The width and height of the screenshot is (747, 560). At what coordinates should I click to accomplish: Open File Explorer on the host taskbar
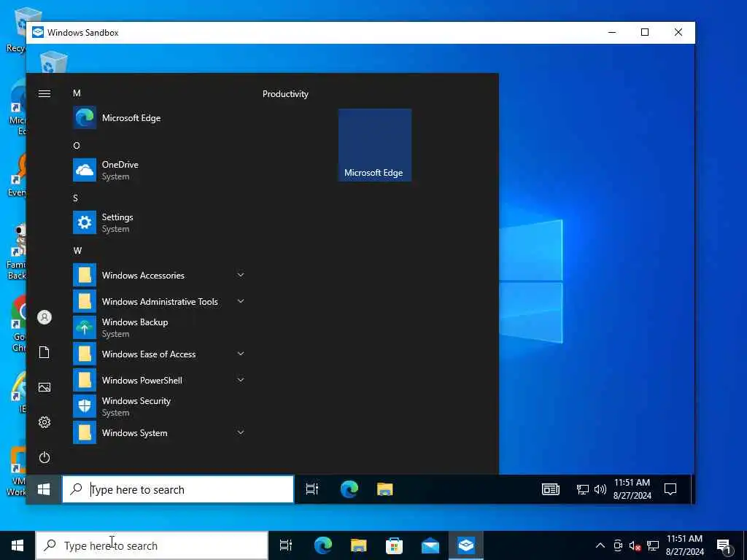[x=359, y=545]
